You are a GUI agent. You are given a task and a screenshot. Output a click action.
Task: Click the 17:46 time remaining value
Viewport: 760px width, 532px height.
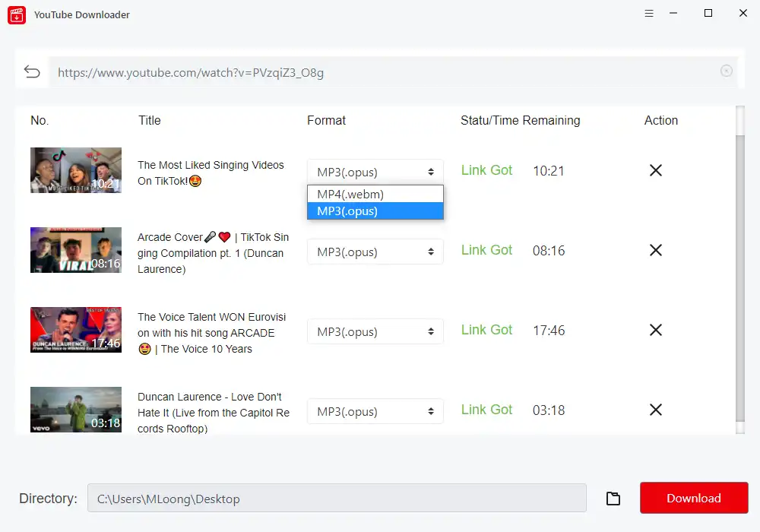[x=549, y=331]
